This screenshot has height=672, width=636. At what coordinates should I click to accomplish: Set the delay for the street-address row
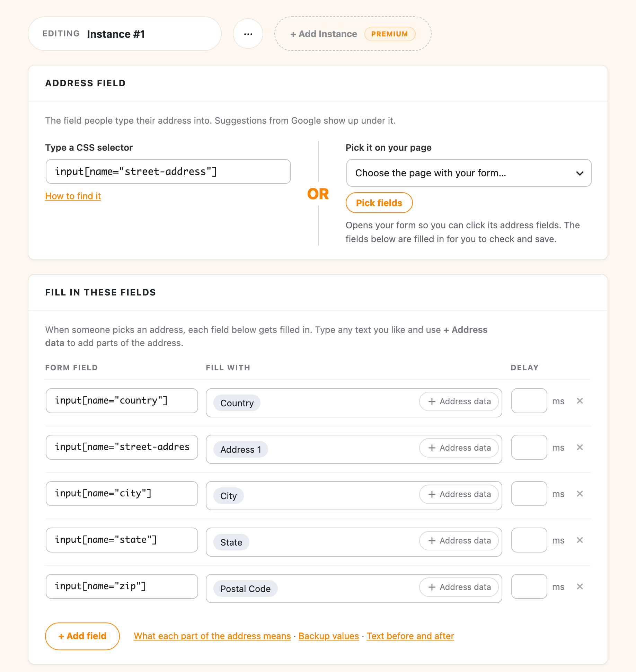529,447
